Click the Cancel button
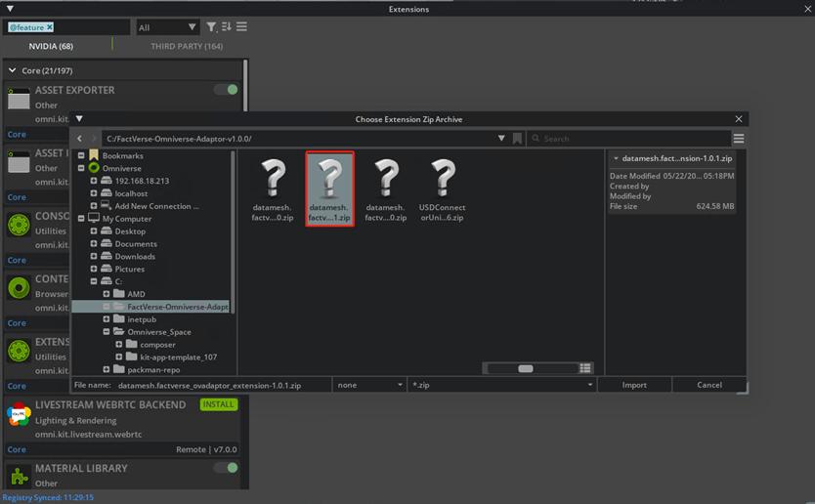 [x=709, y=385]
